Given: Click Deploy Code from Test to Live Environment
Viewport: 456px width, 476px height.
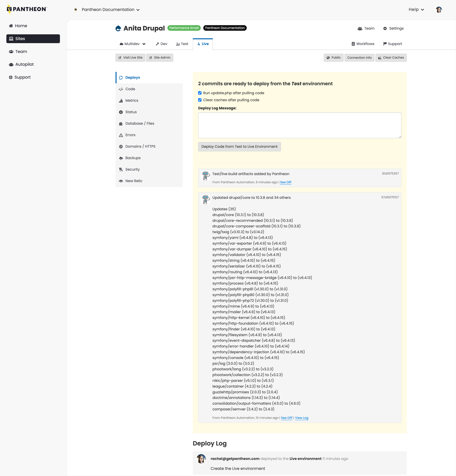Looking at the screenshot, I should (239, 147).
